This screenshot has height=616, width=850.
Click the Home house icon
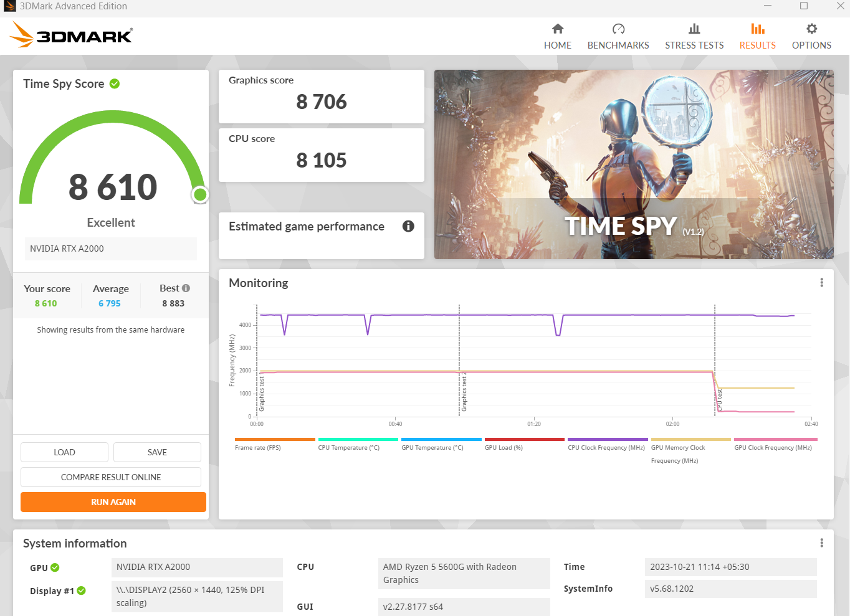(x=558, y=29)
